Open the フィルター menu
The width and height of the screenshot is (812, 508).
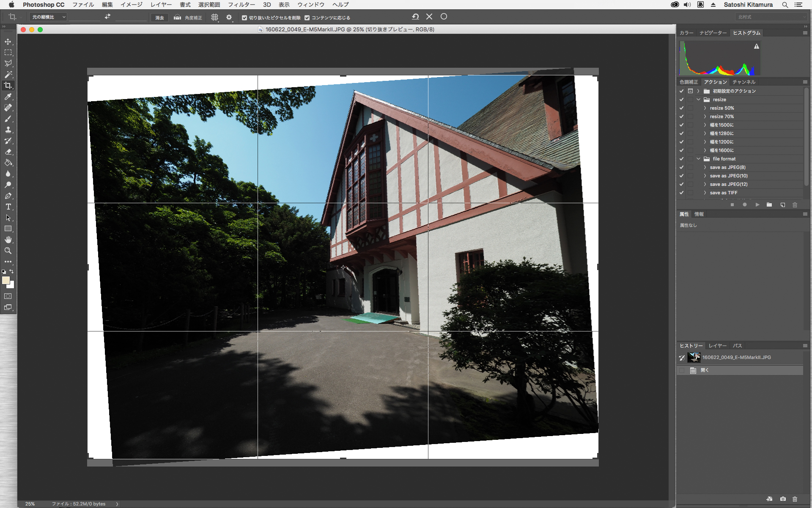click(241, 5)
